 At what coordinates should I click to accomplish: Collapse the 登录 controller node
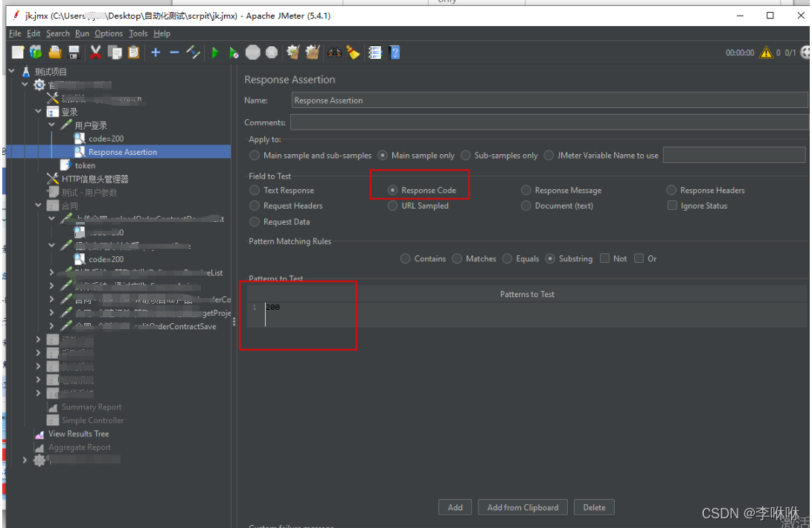pyautogui.click(x=38, y=111)
